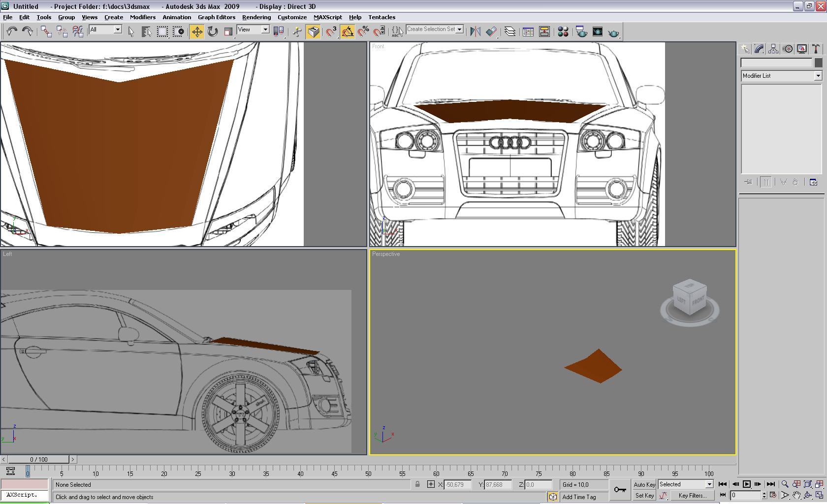Viewport: 827px width, 504px height.
Task: Toggle the Spinner Snap button
Action: point(379,31)
